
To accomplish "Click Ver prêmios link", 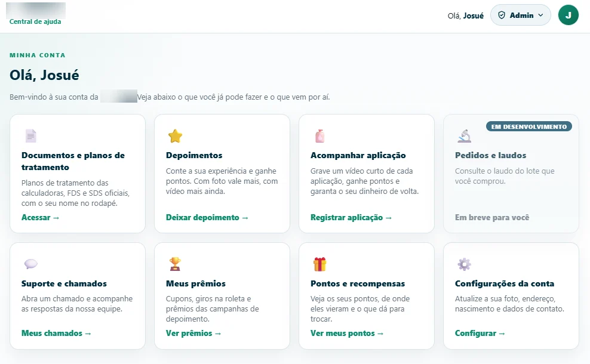I will 193,333.
